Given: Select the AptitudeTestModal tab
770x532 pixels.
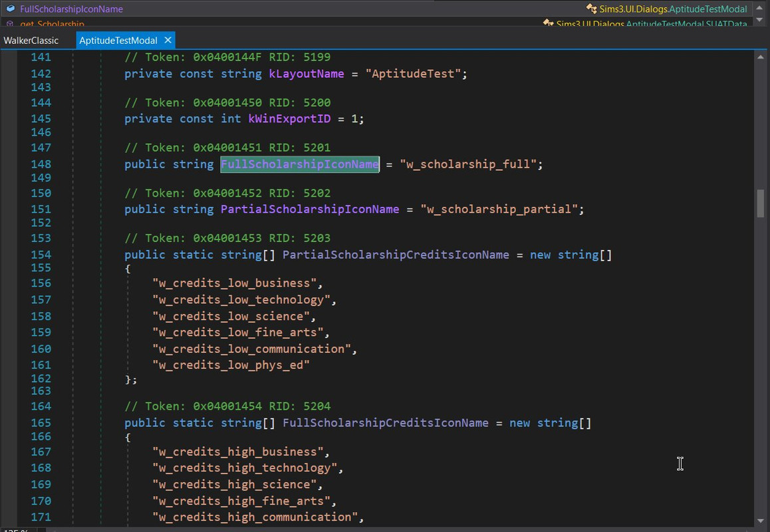Looking at the screenshot, I should (x=118, y=41).
